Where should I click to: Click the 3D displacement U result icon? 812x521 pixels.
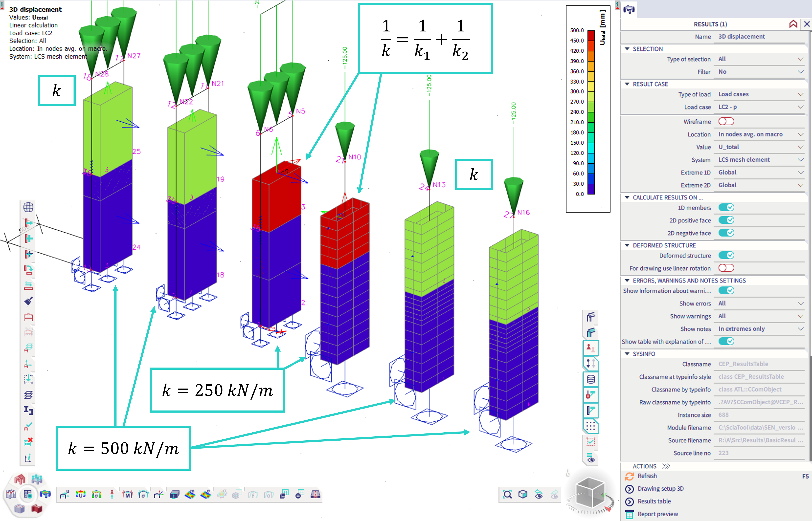click(x=81, y=495)
